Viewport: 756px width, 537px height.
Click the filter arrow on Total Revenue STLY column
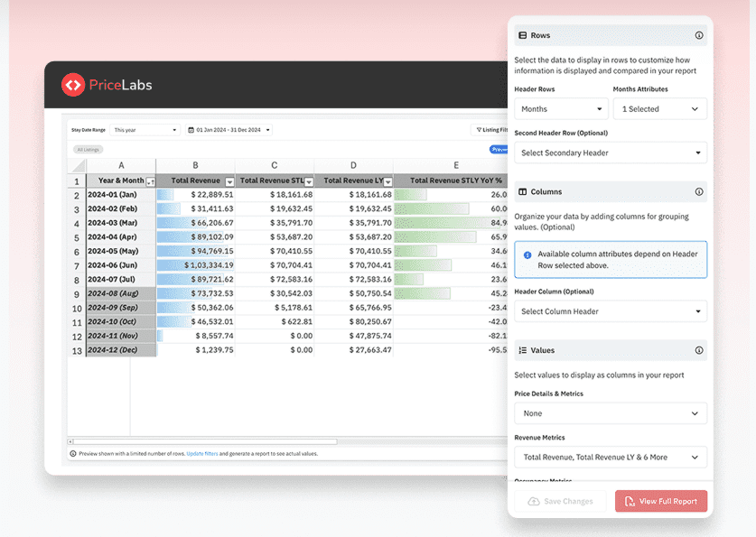click(x=309, y=181)
